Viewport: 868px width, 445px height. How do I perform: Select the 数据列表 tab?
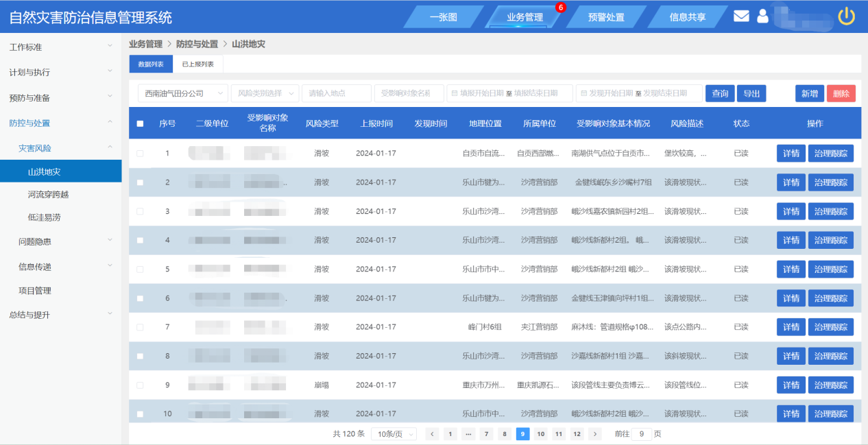coord(151,64)
